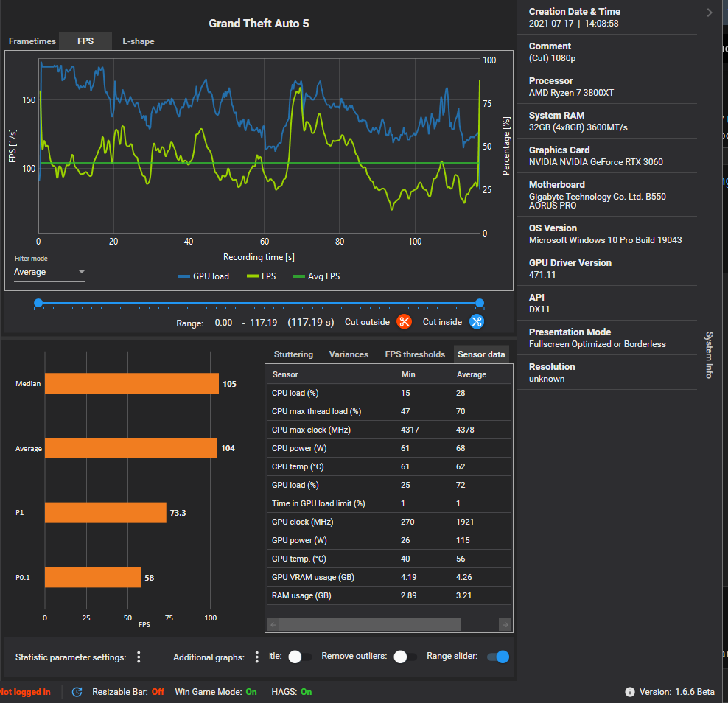The height and width of the screenshot is (703, 728).
Task: Select the RAM usage (GB) row
Action: click(388, 595)
